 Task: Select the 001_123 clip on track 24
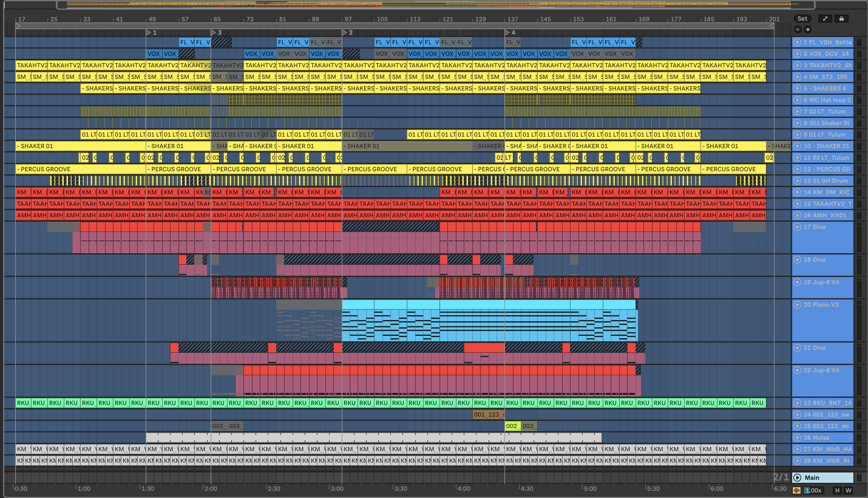point(489,414)
